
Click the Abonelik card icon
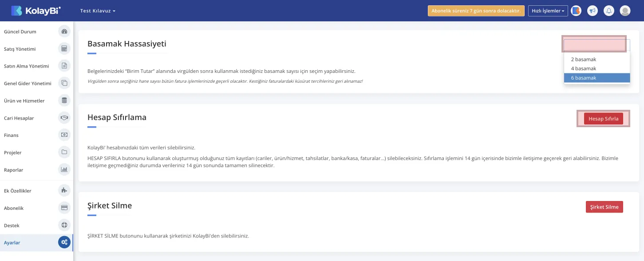64,208
